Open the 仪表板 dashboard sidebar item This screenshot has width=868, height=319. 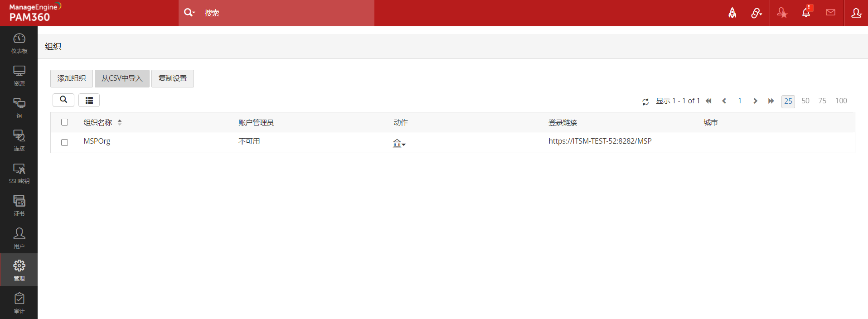[19, 43]
